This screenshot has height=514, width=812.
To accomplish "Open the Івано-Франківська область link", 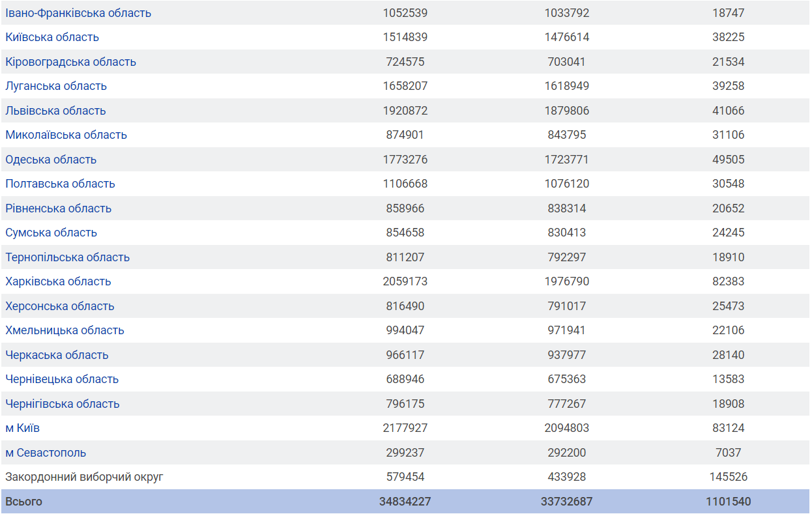I will tap(78, 13).
